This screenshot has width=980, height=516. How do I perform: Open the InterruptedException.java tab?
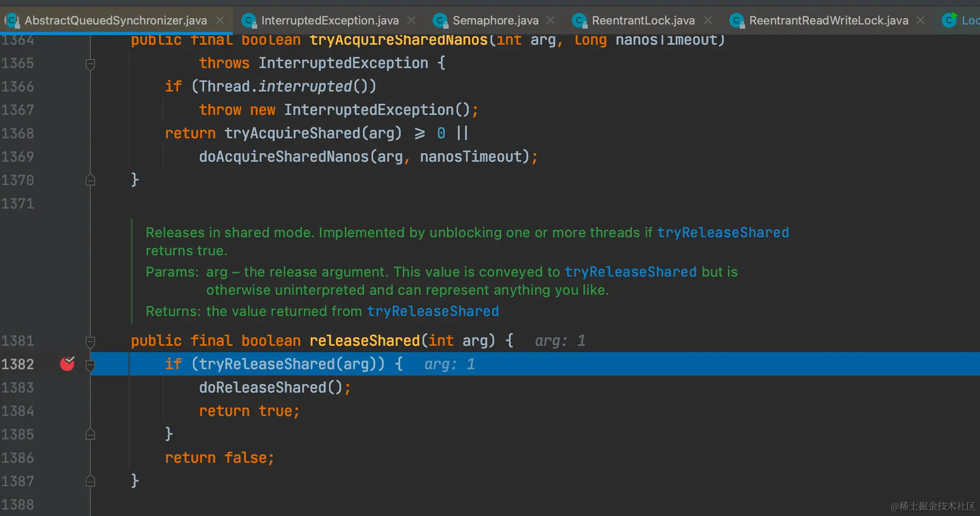click(330, 20)
